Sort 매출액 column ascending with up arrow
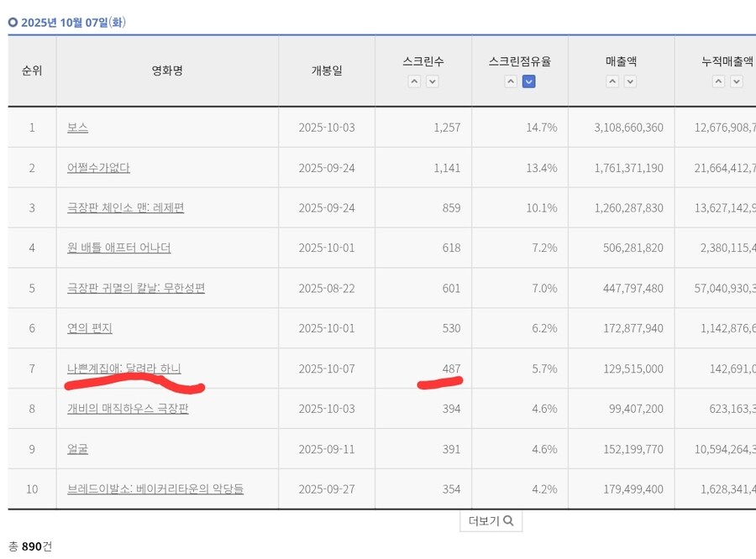 click(612, 81)
